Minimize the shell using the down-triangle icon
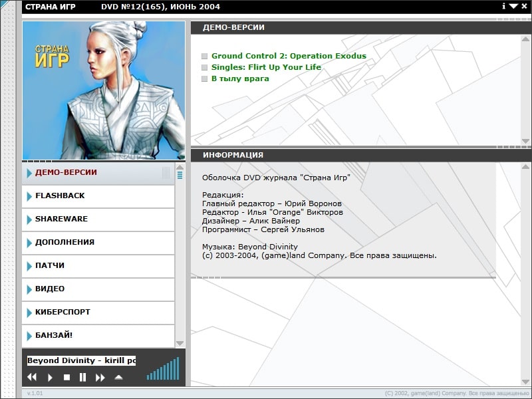532x399 pixels. pos(513,6)
